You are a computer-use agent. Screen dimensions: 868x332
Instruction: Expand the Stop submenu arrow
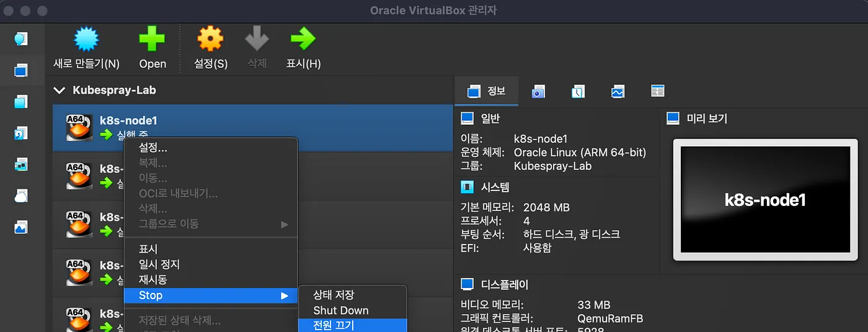pos(285,296)
